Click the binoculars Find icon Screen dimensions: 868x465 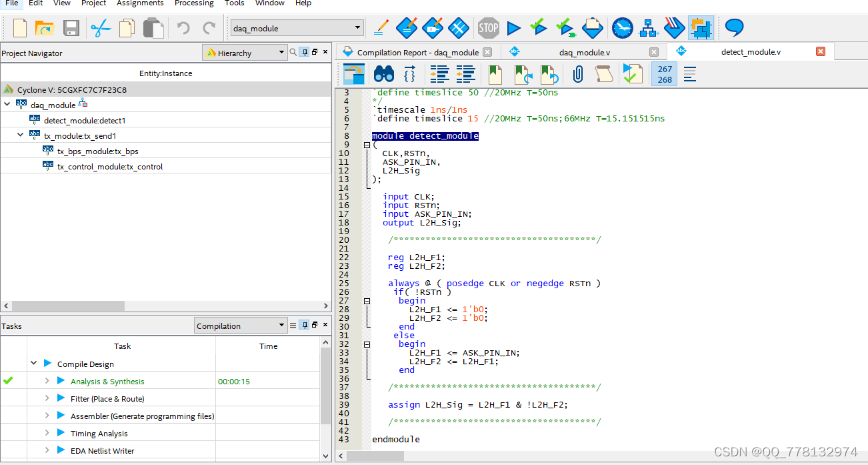(x=383, y=73)
